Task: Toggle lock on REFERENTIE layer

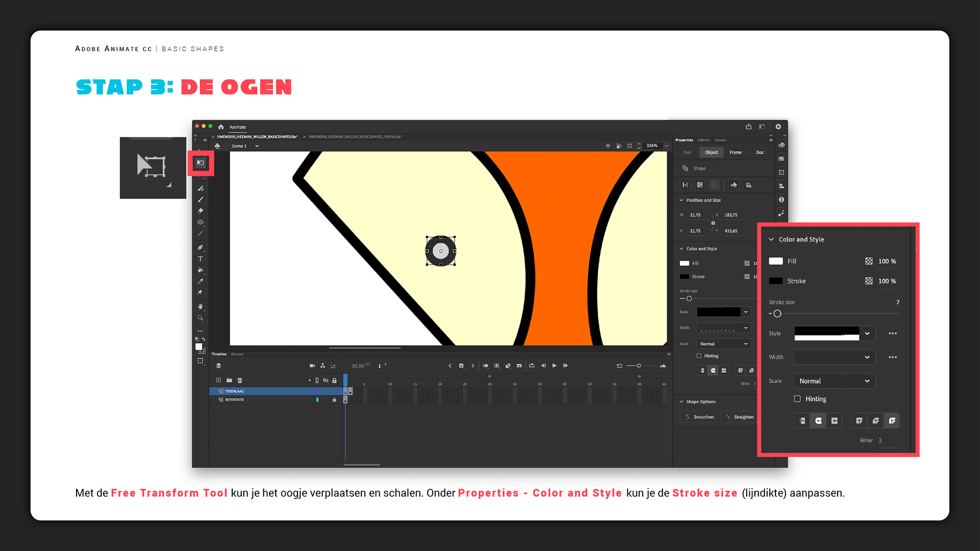Action: pyautogui.click(x=334, y=399)
